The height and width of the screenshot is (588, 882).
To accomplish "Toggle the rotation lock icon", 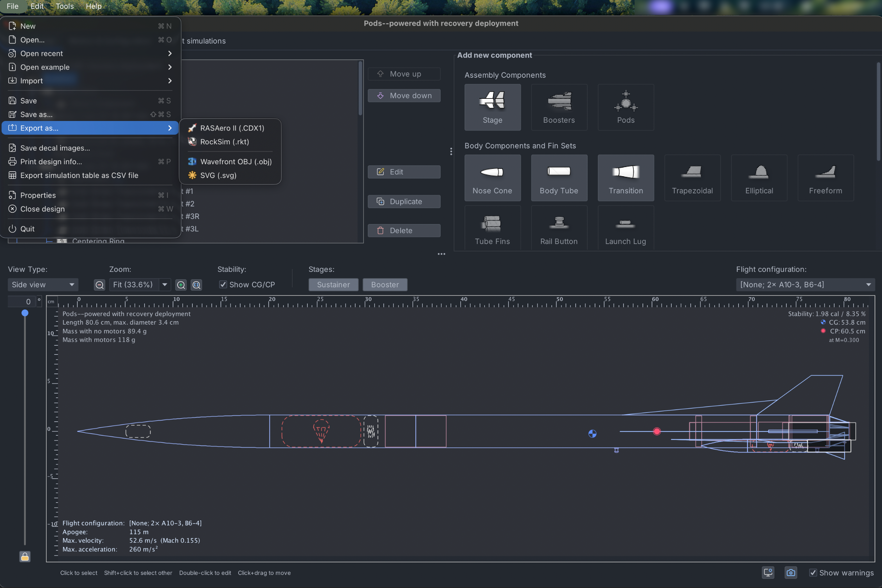I will coord(25,556).
